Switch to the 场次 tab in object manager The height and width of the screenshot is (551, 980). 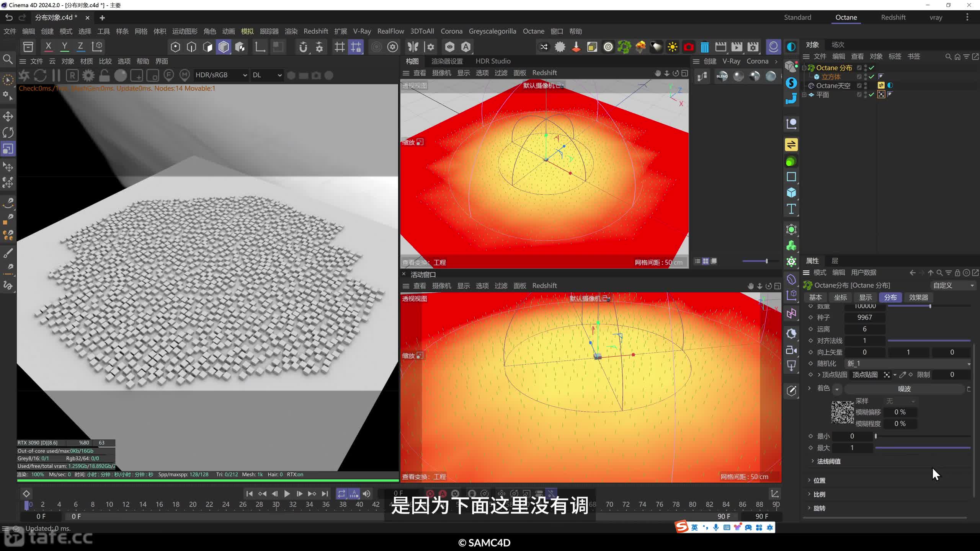pos(838,45)
